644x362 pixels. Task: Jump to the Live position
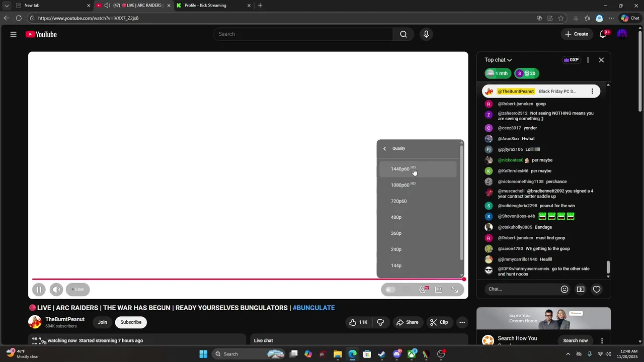77,290
